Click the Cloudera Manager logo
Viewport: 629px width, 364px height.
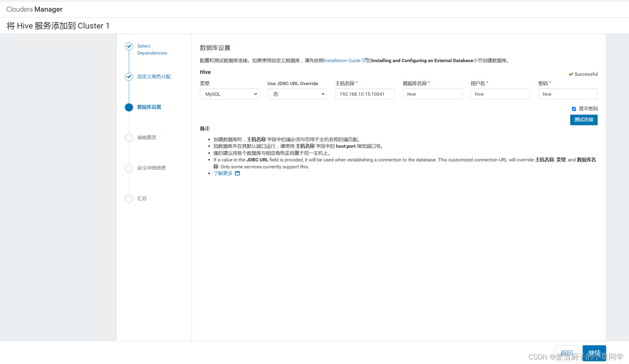click(x=34, y=9)
